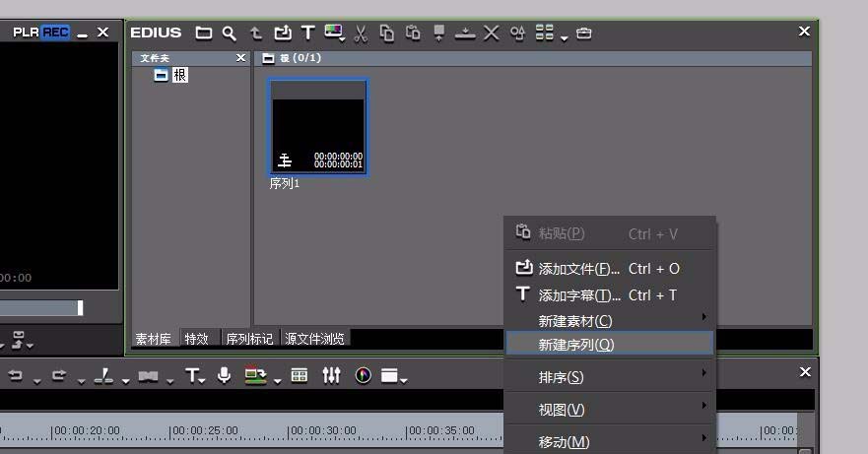This screenshot has width=868, height=454.
Task: Click the redo icon in timeline toolbar
Action: point(59,375)
